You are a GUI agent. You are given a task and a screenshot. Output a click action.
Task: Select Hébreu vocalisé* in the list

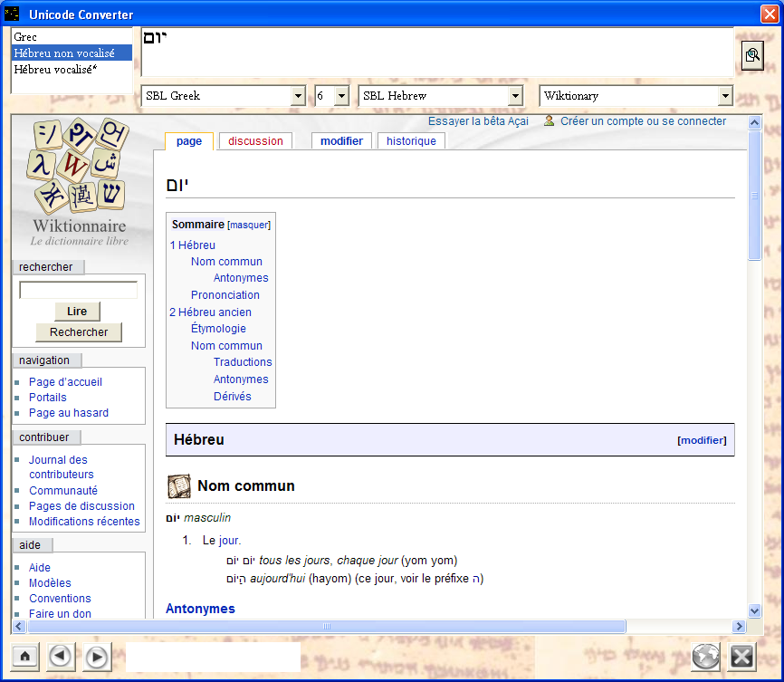point(72,70)
